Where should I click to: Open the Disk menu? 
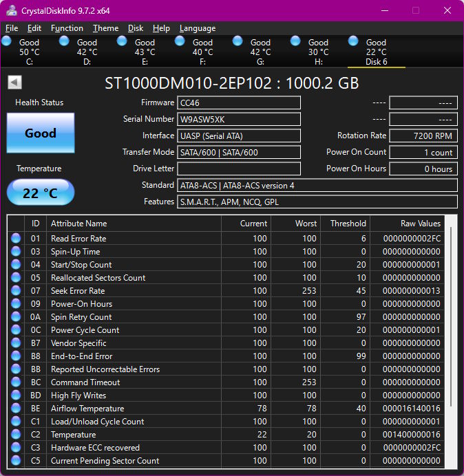tap(135, 28)
